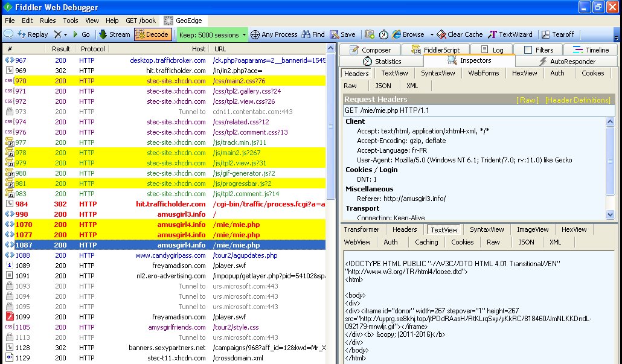Select the WebForms request tab
The image size is (622, 364).
click(483, 73)
